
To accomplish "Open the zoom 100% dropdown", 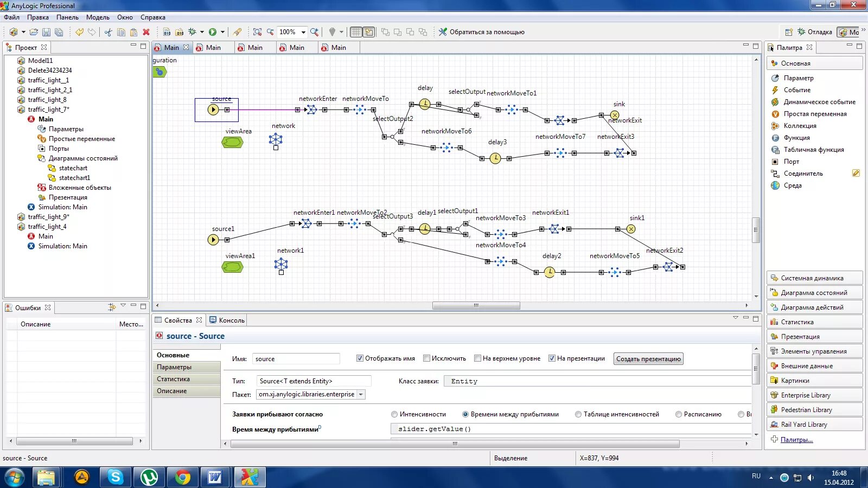I will pyautogui.click(x=303, y=32).
